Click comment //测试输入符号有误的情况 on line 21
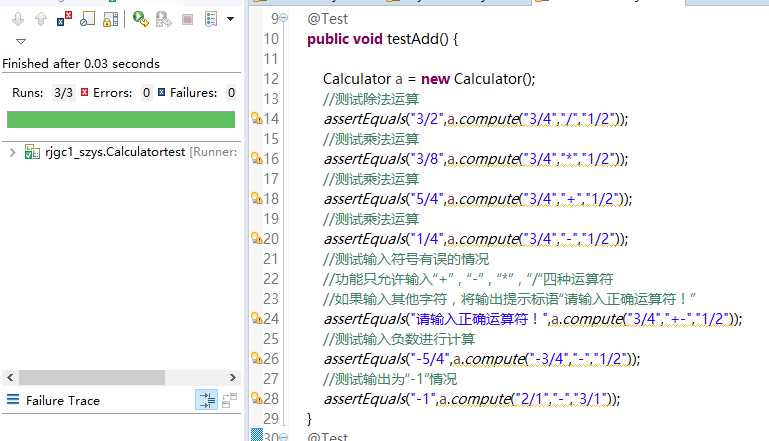 click(406, 259)
